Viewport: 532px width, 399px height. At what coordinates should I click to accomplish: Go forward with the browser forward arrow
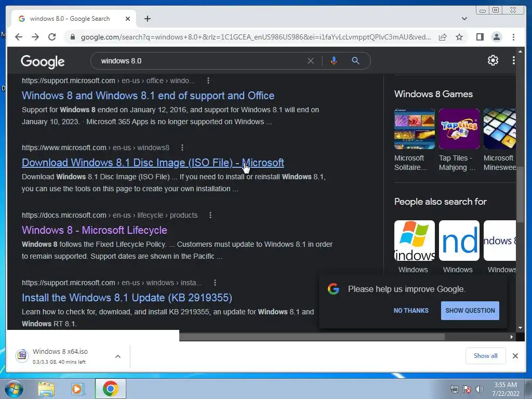[x=35, y=37]
